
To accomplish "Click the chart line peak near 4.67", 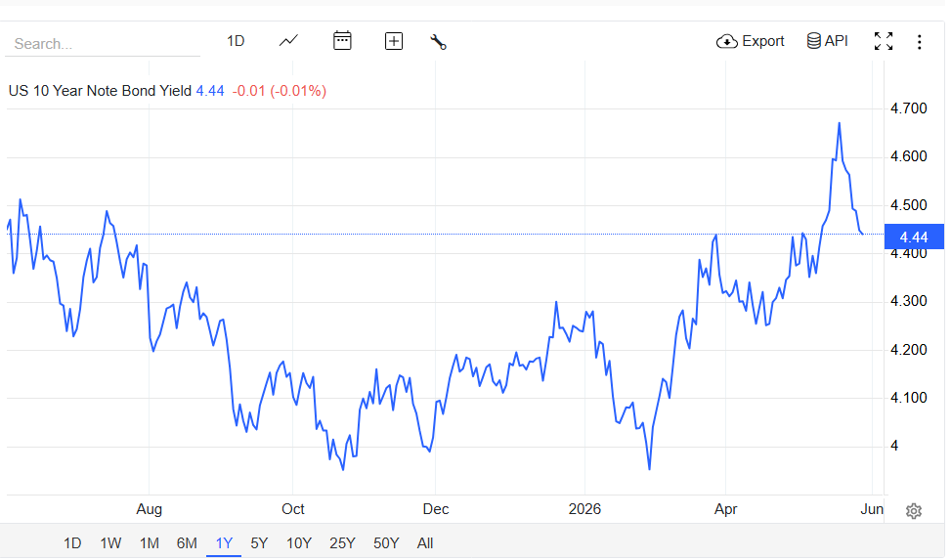I will click(840, 124).
